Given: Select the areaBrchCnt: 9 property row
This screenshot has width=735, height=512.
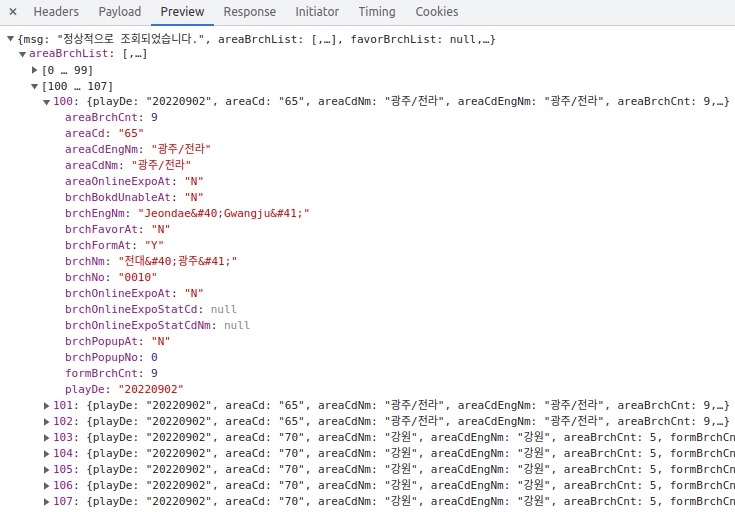Looking at the screenshot, I should pos(112,117).
